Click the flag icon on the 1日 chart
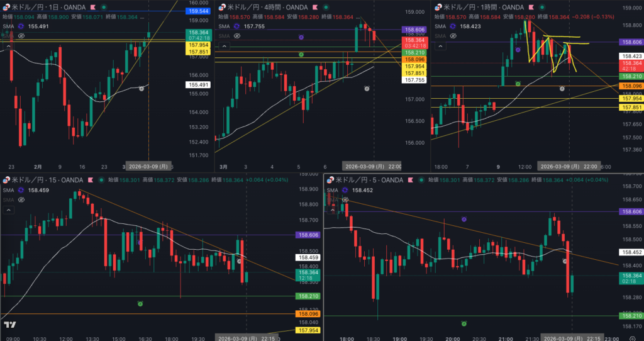644x341 pixels. [x=93, y=7]
